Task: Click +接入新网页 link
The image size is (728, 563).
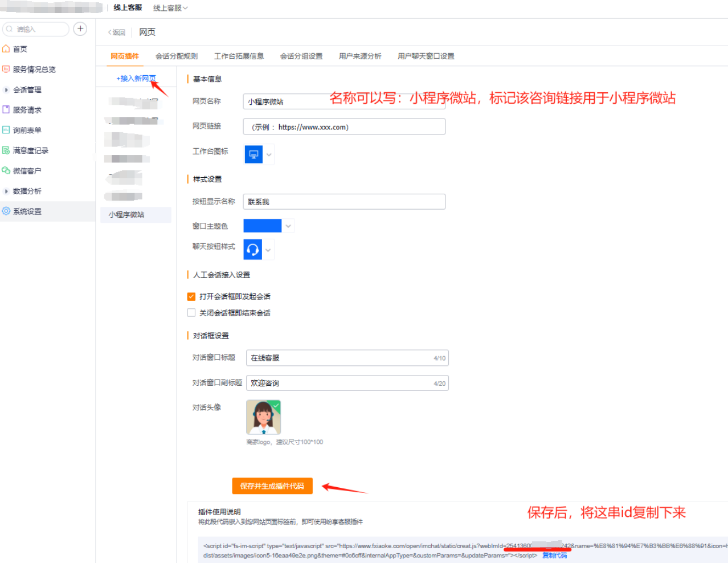Action: (136, 79)
